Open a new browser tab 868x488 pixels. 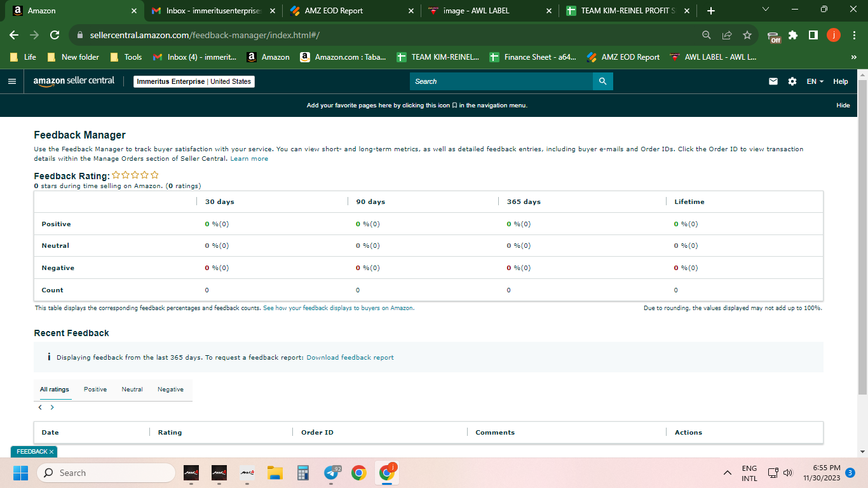[x=711, y=11]
